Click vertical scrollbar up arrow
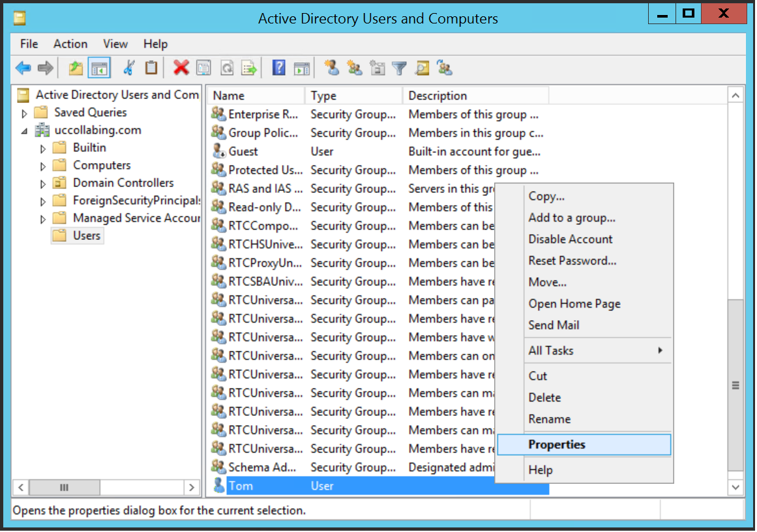Viewport: 757px width, 532px height. 735,96
